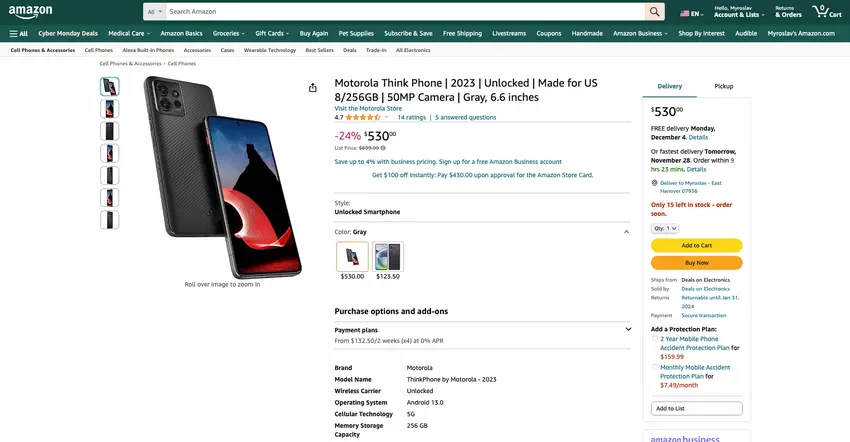850x442 pixels.
Task: Check the 2 Year Protection Plan box
Action: point(654,339)
